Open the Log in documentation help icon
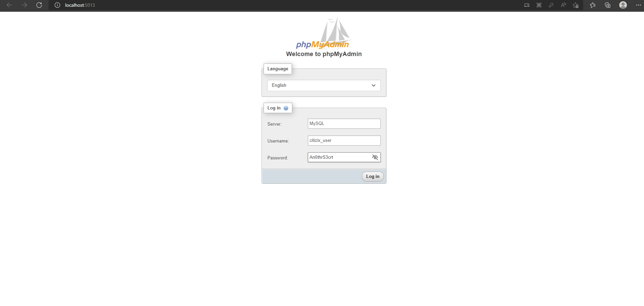This screenshot has width=644, height=306. pyautogui.click(x=286, y=108)
